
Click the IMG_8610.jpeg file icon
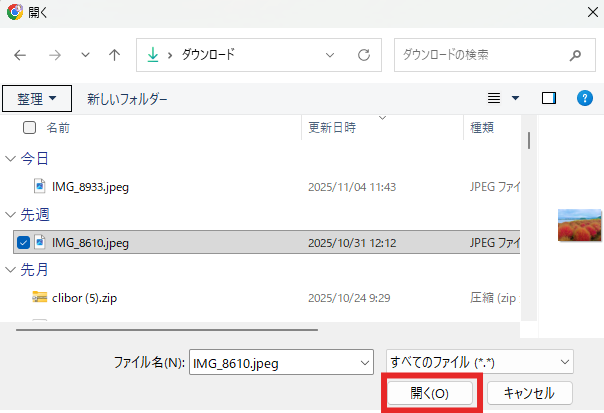coord(40,242)
